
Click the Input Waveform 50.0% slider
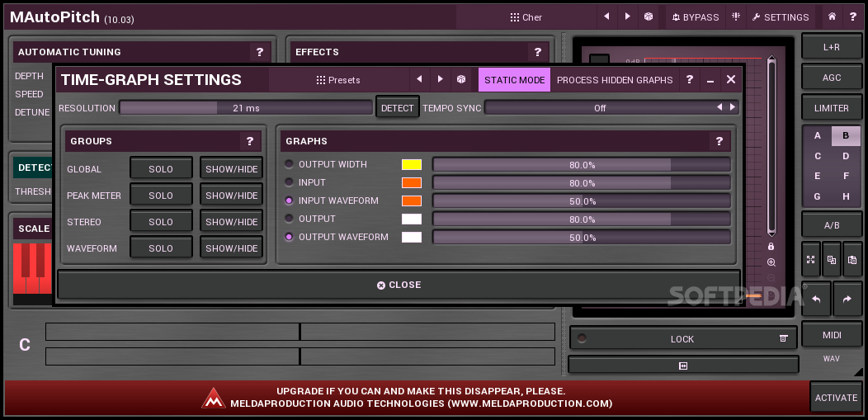click(581, 201)
